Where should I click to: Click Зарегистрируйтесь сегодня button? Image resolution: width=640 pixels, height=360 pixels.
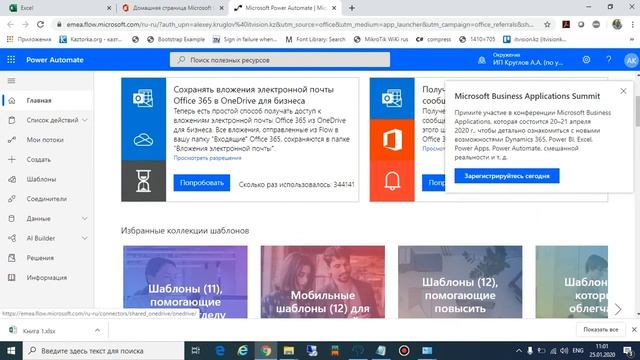pos(507,176)
